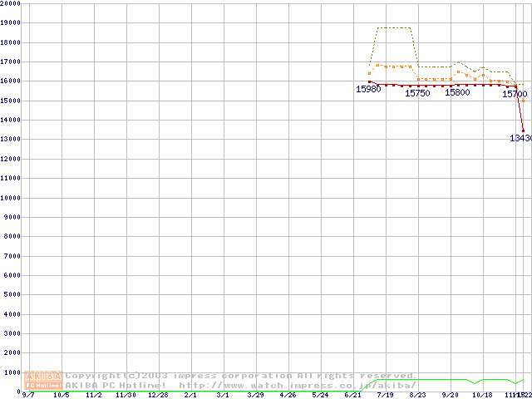532x399 pixels.
Task: Select the 15750 price data label
Action: 417,93
